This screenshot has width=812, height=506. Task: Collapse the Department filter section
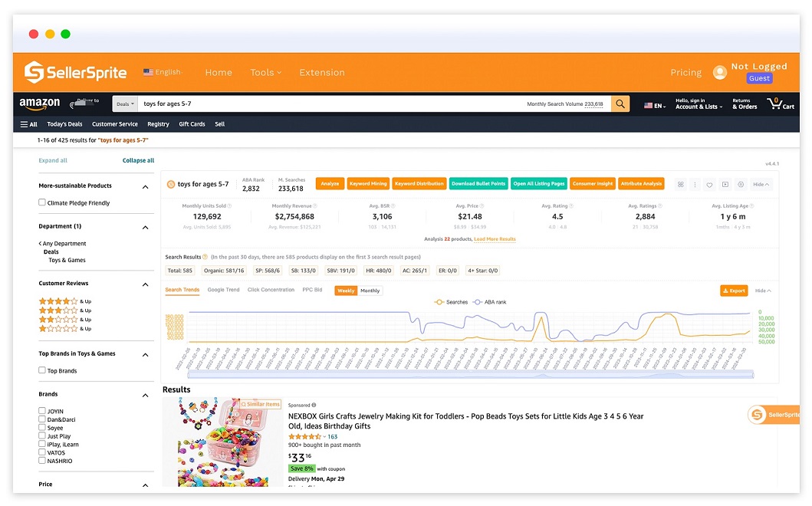146,228
